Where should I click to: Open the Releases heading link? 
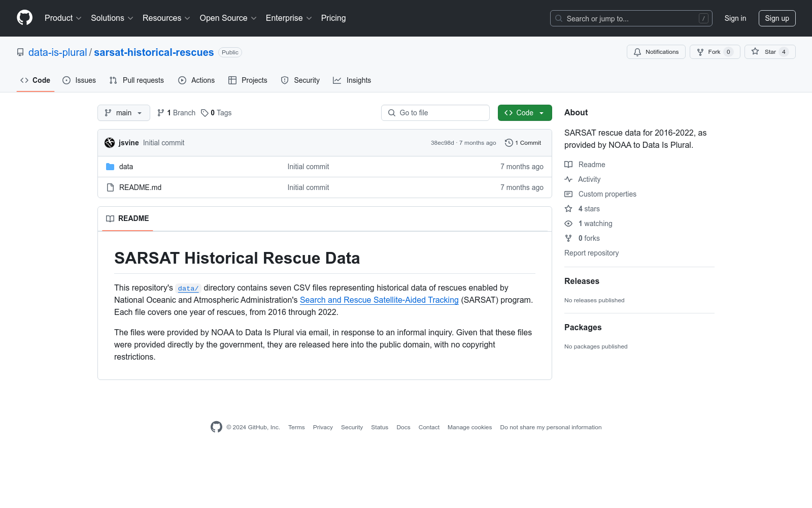pos(582,281)
